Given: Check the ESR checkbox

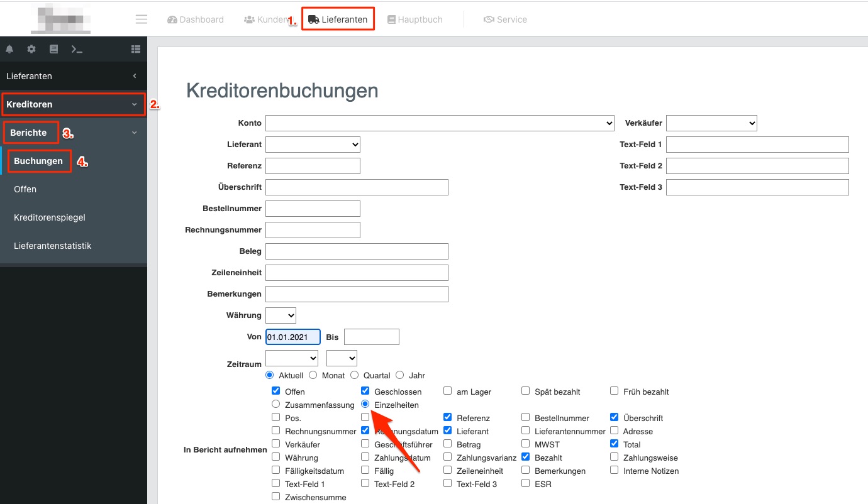Looking at the screenshot, I should 525,483.
